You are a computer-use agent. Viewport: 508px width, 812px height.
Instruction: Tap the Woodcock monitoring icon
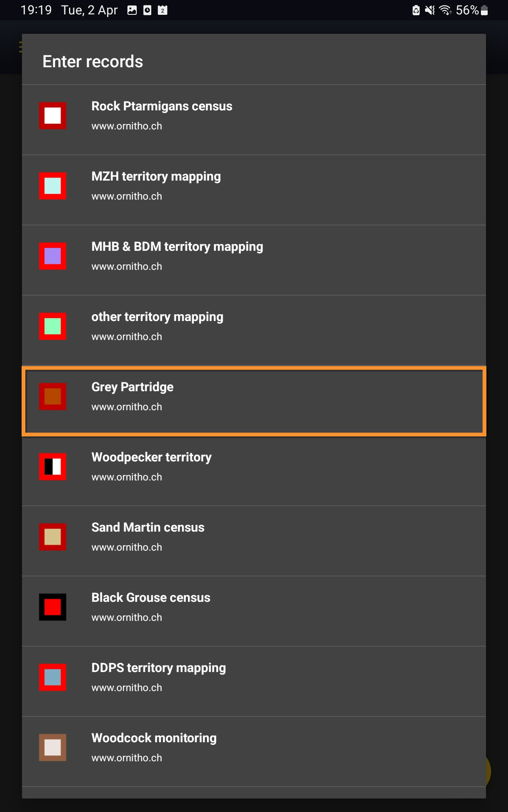52,747
